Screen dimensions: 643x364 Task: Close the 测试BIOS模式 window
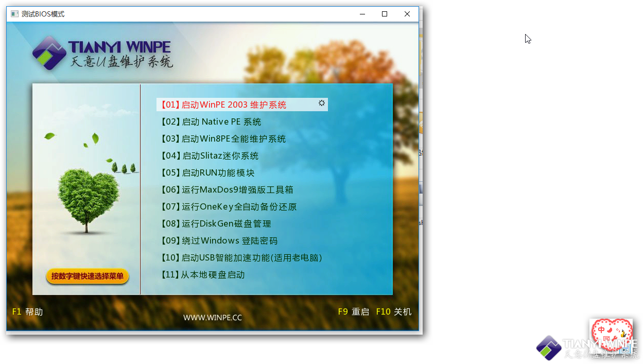(407, 14)
